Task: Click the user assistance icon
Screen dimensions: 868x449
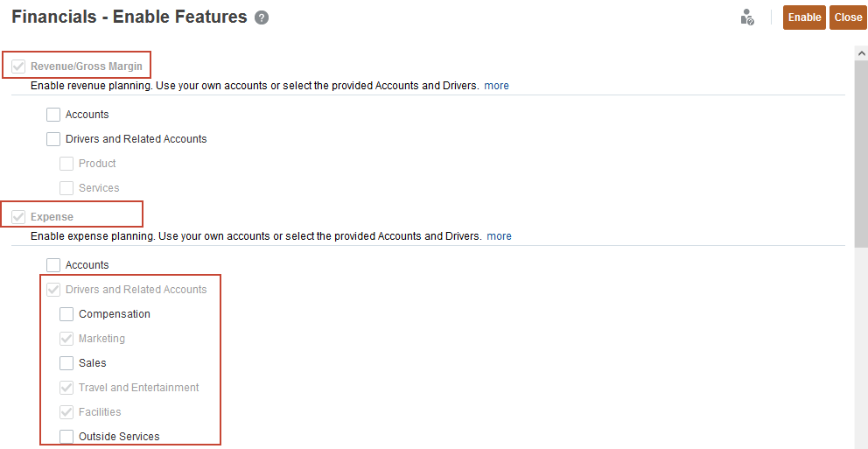Action: (746, 18)
